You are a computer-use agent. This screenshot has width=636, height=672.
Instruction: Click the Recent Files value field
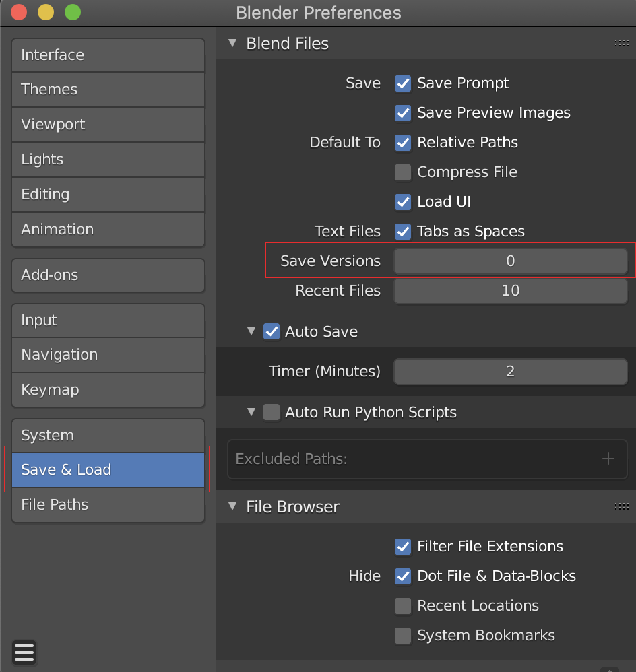[510, 291]
